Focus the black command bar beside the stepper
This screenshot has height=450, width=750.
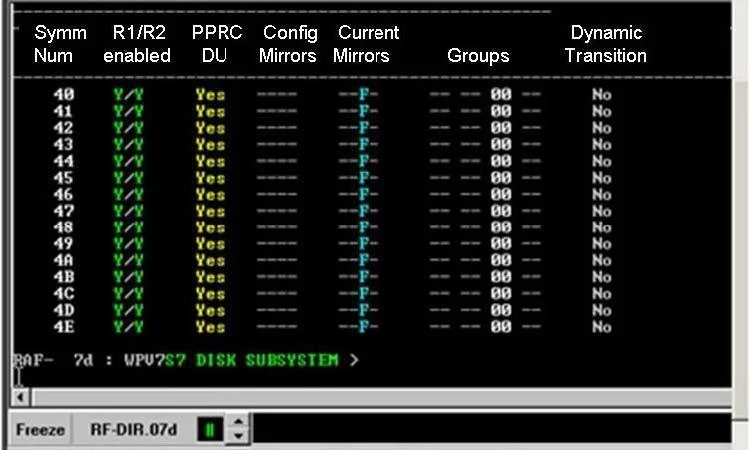(492, 428)
